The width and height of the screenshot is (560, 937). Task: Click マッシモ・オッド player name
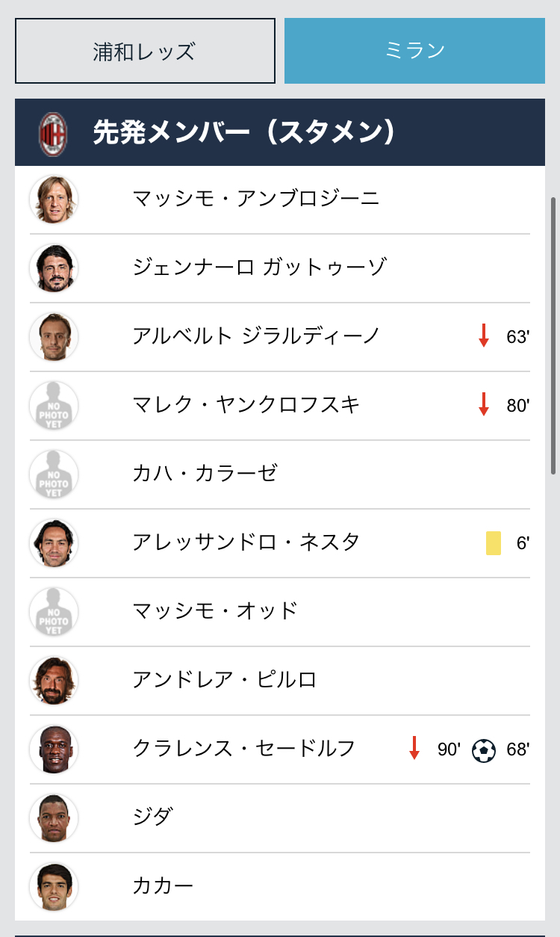[x=215, y=611]
